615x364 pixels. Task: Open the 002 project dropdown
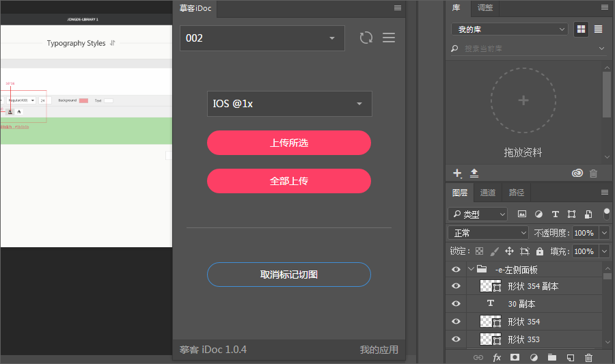(262, 38)
